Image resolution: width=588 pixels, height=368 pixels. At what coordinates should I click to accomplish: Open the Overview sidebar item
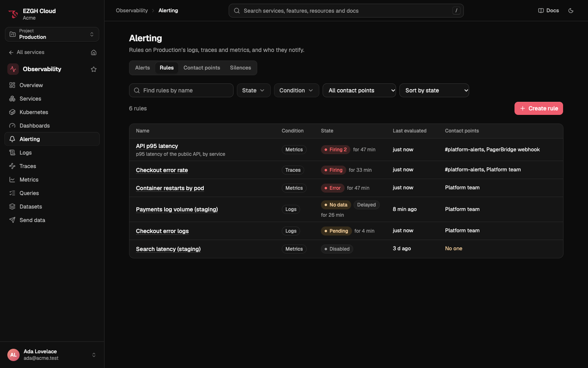pyautogui.click(x=52, y=85)
